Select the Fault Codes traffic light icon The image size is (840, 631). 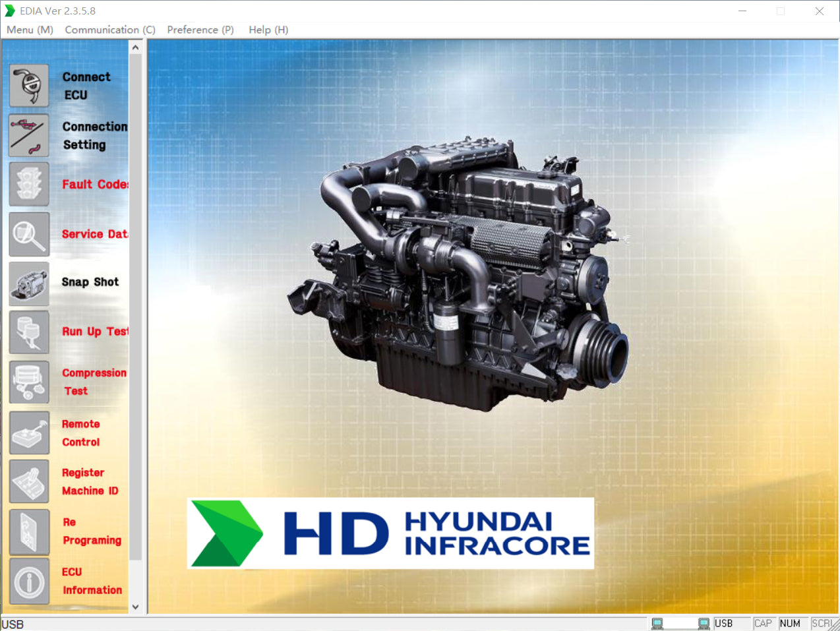[29, 185]
